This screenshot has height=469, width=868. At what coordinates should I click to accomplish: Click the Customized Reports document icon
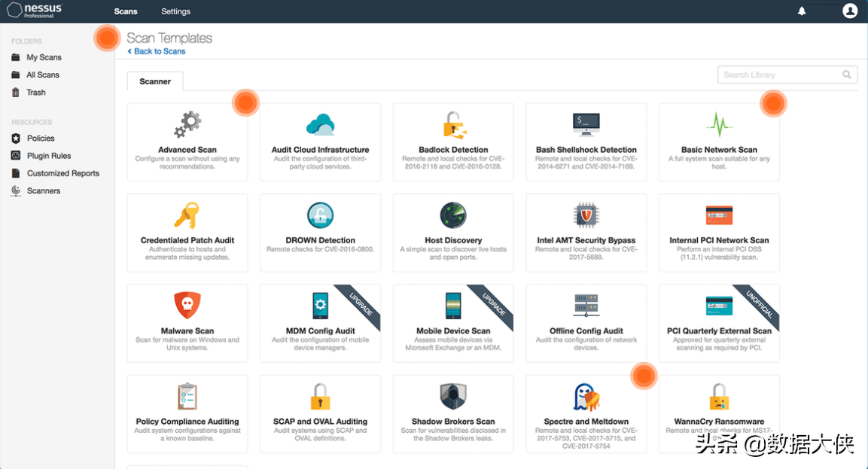[x=16, y=173]
